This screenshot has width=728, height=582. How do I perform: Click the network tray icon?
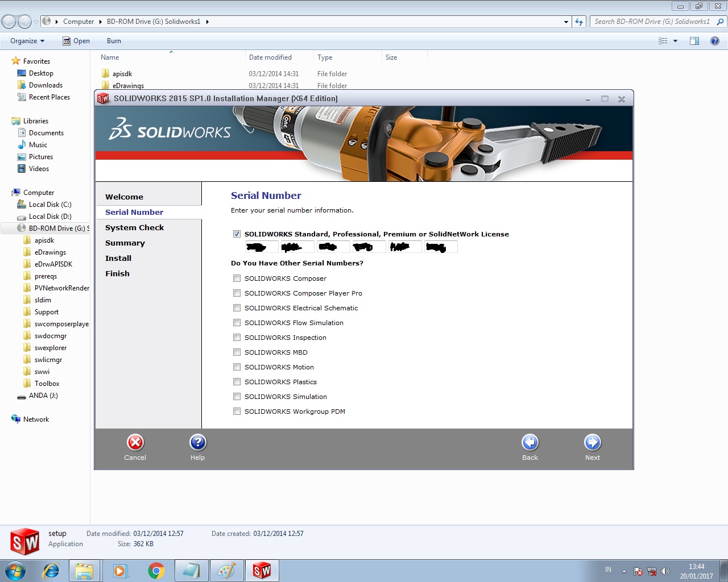click(x=652, y=571)
